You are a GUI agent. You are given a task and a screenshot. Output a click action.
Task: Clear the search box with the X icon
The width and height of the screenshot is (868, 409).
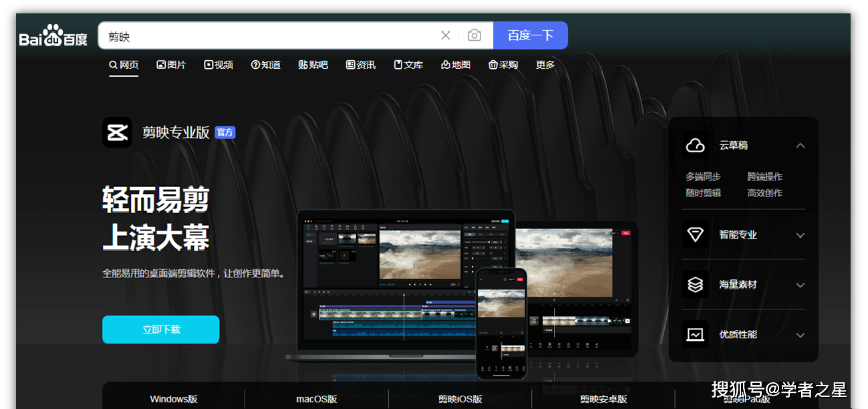(x=445, y=35)
